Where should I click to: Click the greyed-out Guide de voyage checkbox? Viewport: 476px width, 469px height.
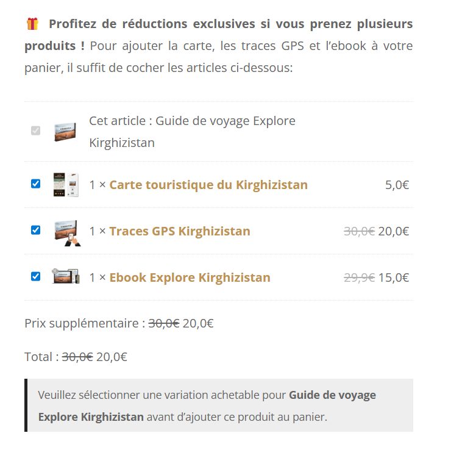click(x=35, y=131)
